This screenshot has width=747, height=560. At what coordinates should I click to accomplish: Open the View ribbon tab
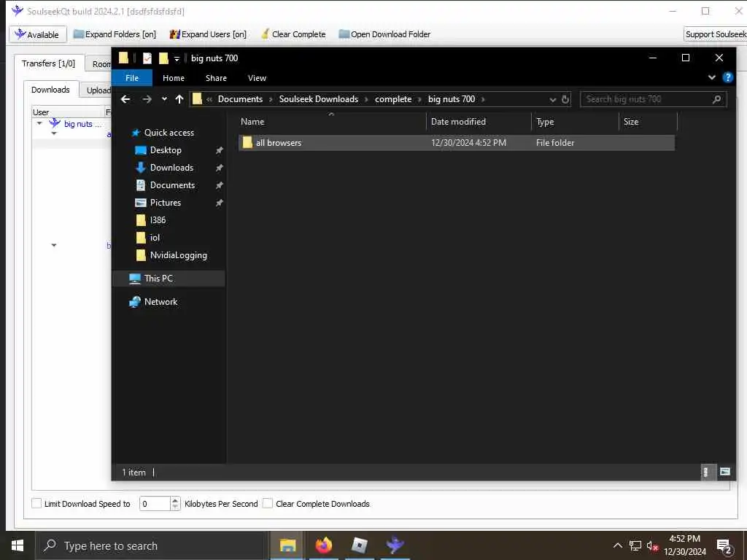pyautogui.click(x=257, y=78)
